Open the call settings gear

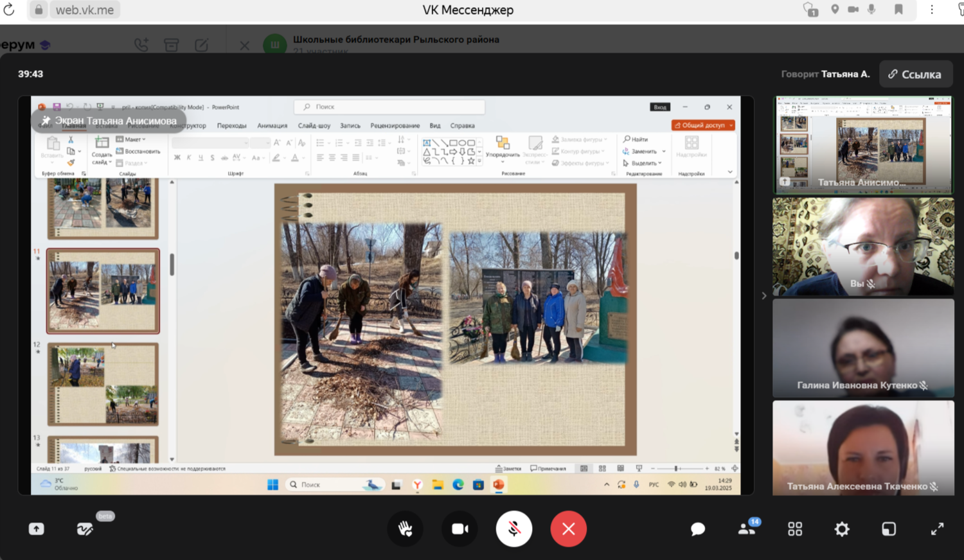[842, 529]
